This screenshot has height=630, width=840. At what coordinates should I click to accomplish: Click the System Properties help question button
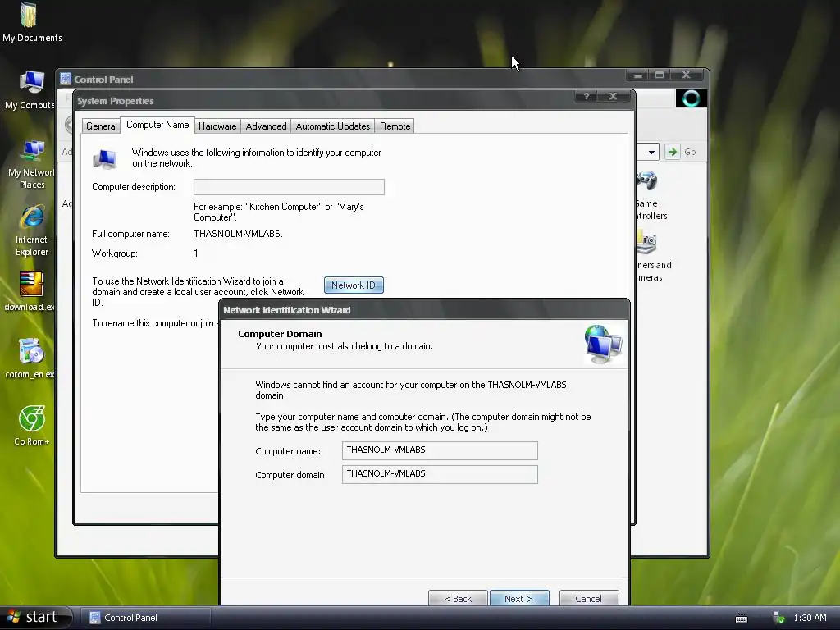point(587,97)
